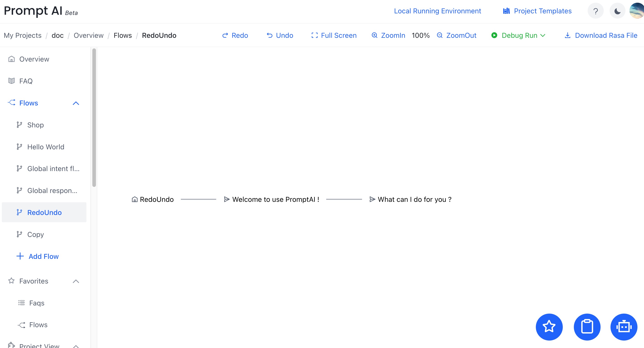Click the Favorites star icon in sidebar
The height and width of the screenshot is (348, 644).
click(x=12, y=281)
